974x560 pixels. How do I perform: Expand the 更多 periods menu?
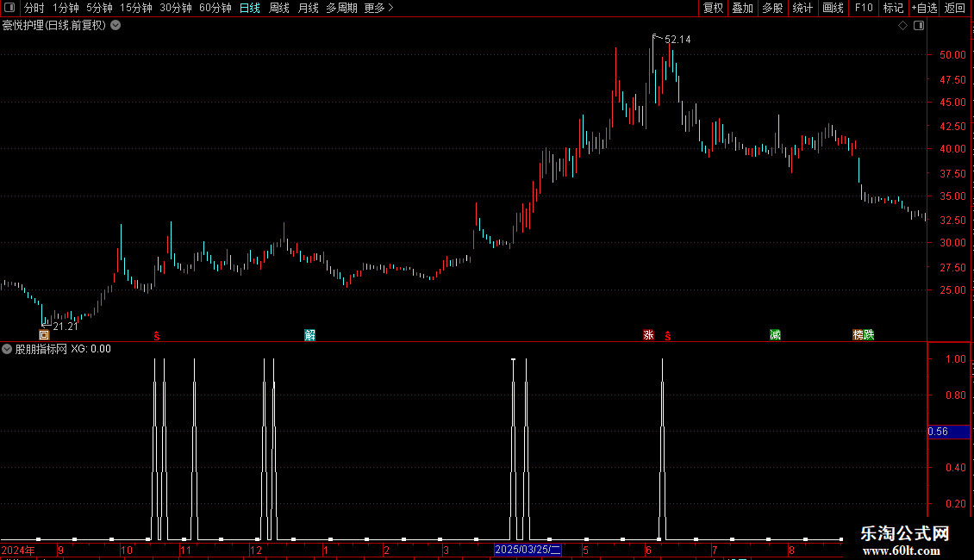tap(378, 8)
